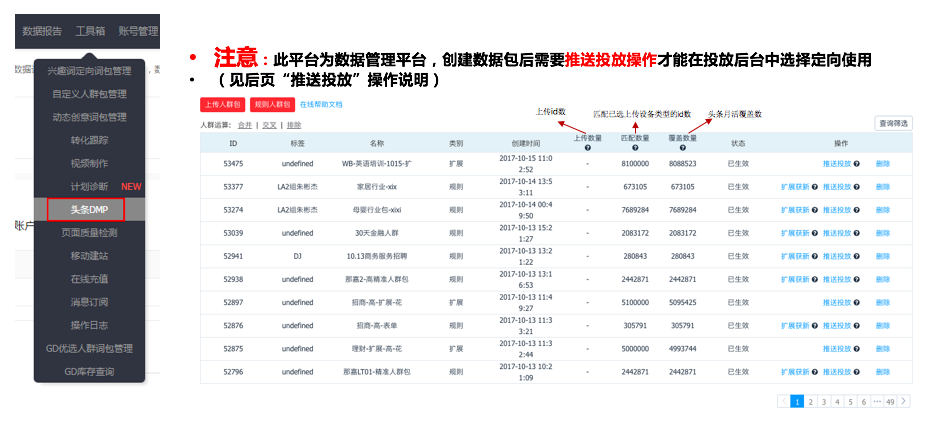The image size is (928, 424).
Task: Go to page 3 in pagination
Action: [x=824, y=401]
